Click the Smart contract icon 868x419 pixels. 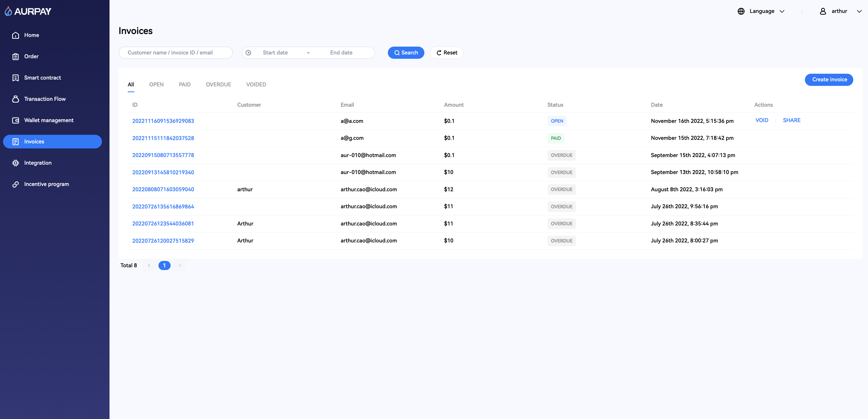15,78
